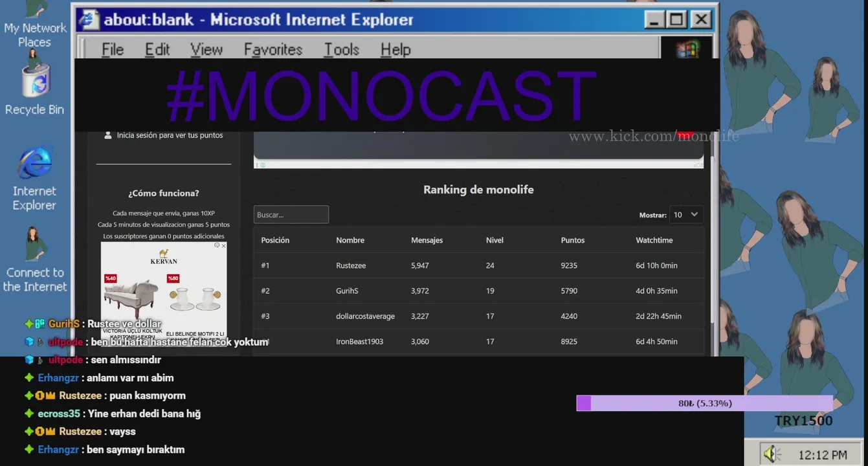Click the IE page icon in title bar

[89, 19]
